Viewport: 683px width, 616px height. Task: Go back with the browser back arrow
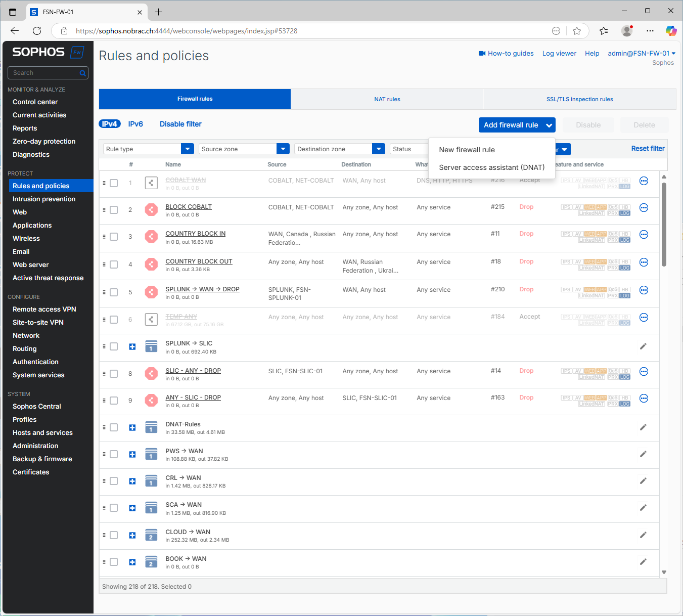tap(15, 31)
